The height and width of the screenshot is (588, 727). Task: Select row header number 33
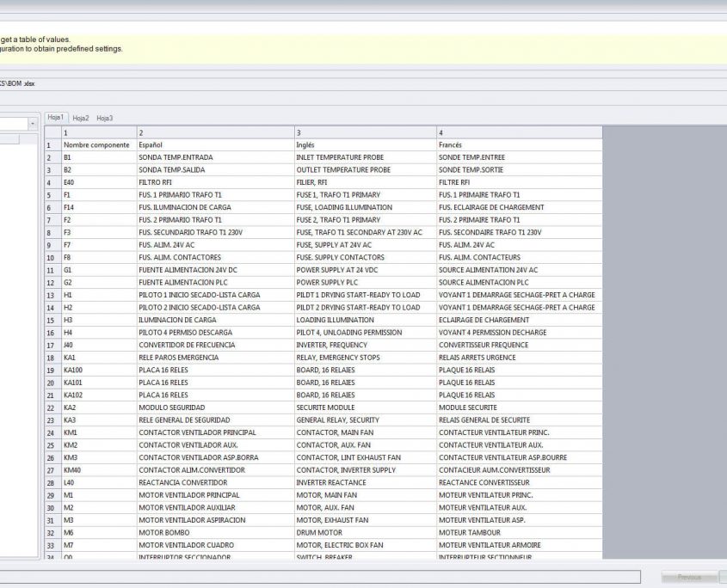(x=52, y=545)
